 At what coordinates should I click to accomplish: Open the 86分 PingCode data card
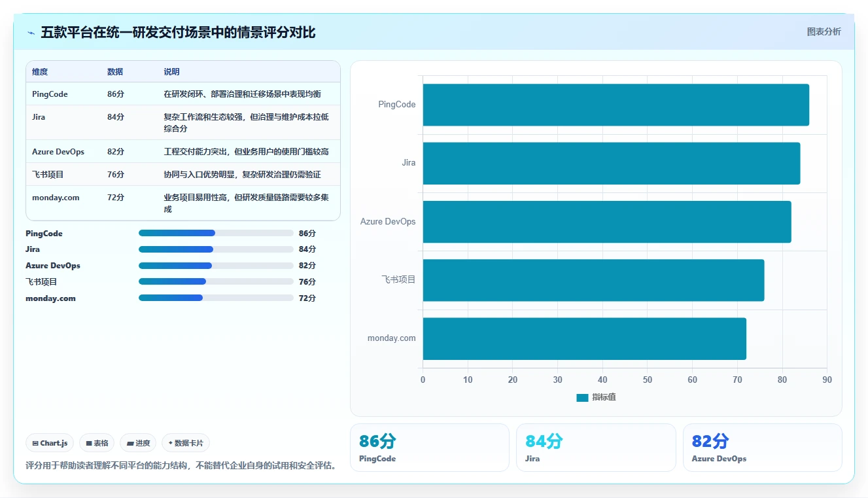coord(429,448)
